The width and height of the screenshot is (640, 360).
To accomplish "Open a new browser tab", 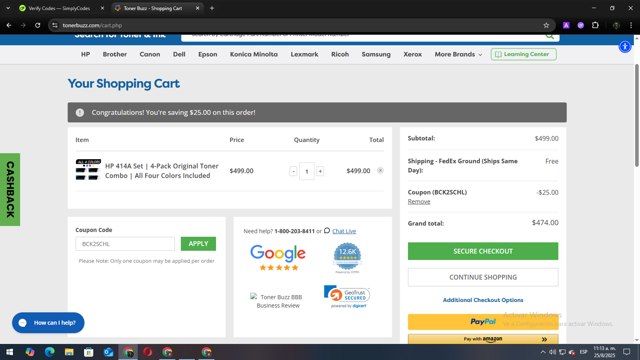I will (x=212, y=8).
